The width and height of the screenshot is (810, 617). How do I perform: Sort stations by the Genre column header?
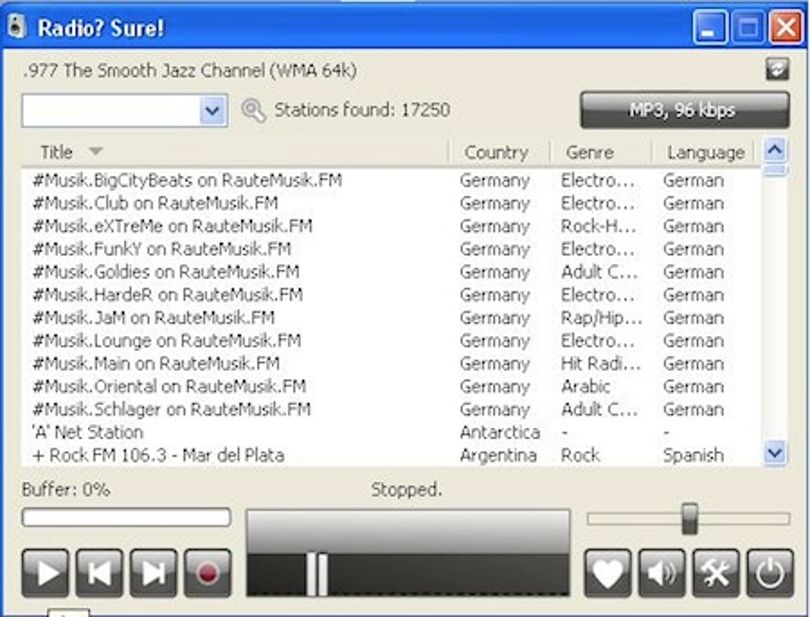(x=590, y=152)
